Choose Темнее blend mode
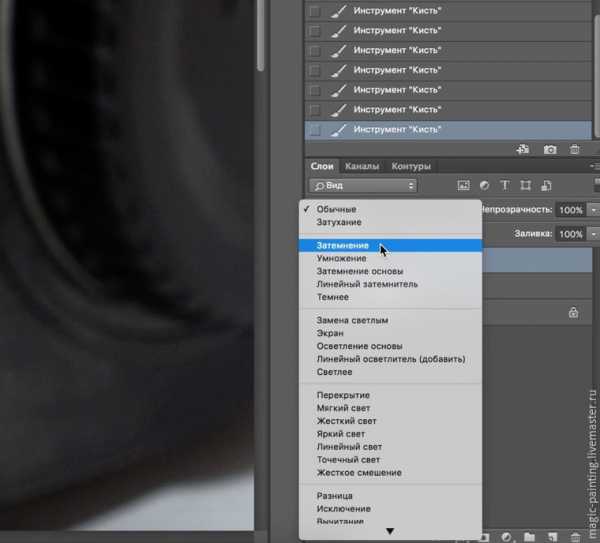This screenshot has width=600, height=543. point(390,297)
